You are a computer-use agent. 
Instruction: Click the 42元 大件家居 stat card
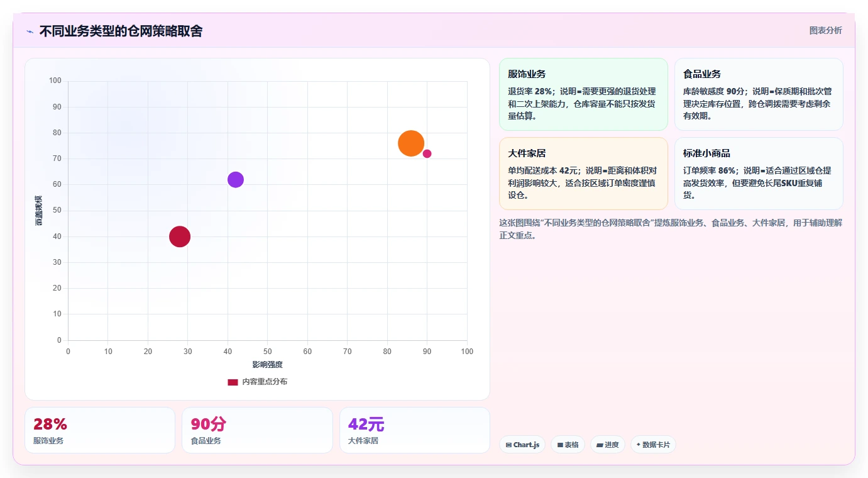pos(415,430)
